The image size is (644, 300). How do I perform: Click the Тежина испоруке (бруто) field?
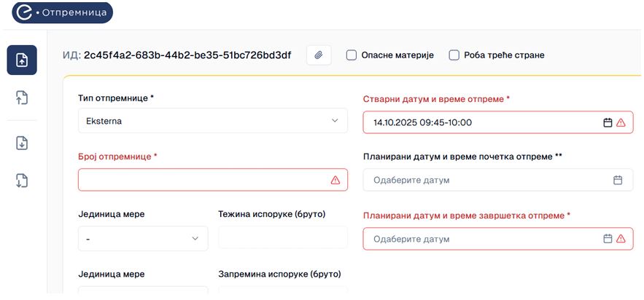282,238
